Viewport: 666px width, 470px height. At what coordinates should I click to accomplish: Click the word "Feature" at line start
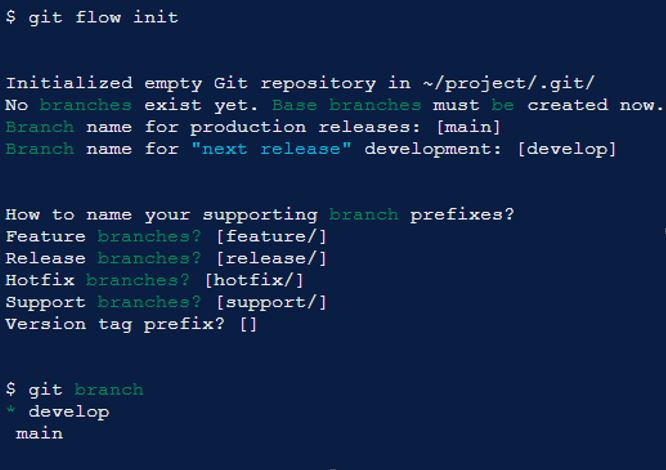point(46,236)
